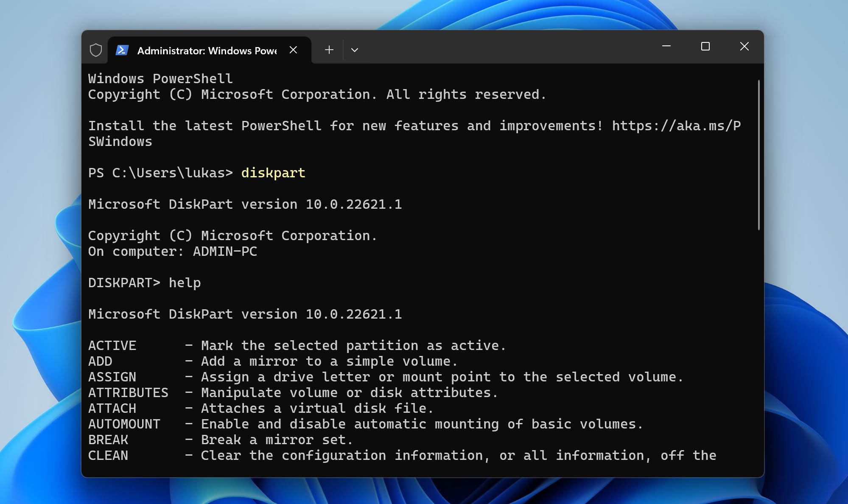848x504 pixels.
Task: Click the dropdown arrow beside tab strip
Action: coord(355,49)
